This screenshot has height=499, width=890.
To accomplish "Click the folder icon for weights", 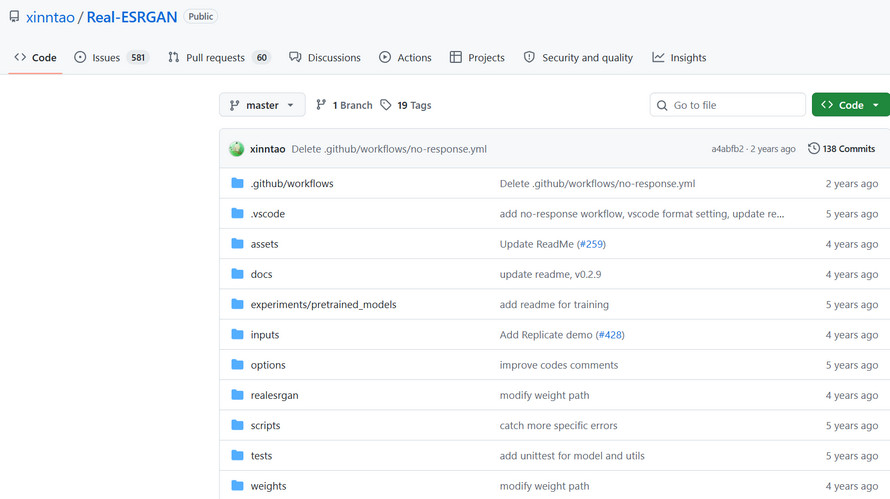I will tap(237, 485).
